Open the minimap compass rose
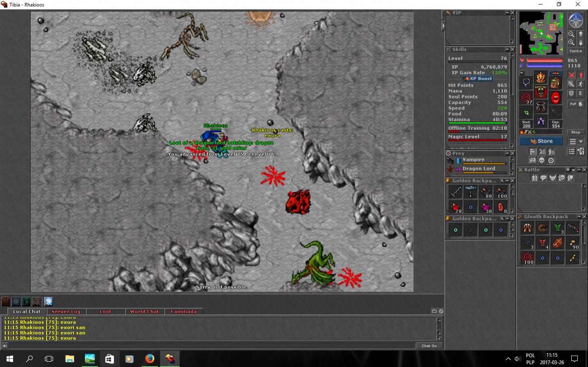The image size is (588, 367). [x=576, y=20]
